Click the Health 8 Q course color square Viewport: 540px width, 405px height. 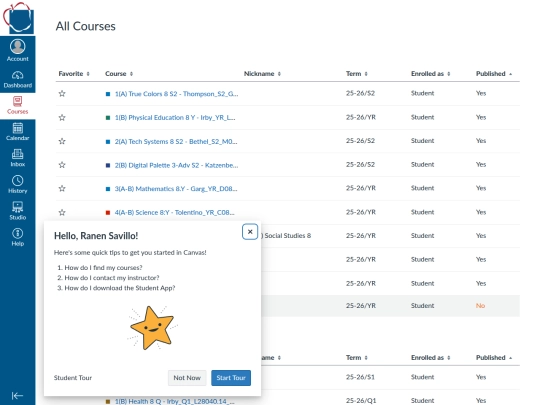[x=108, y=402]
